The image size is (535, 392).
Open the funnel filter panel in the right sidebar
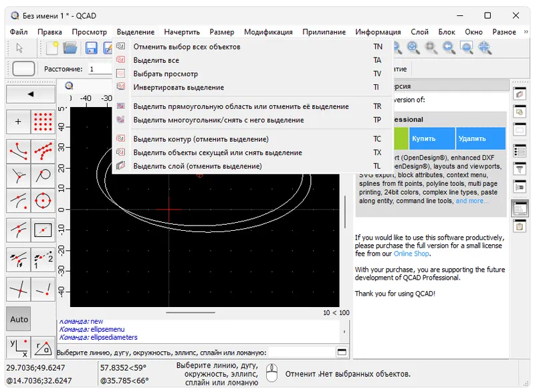click(x=520, y=169)
